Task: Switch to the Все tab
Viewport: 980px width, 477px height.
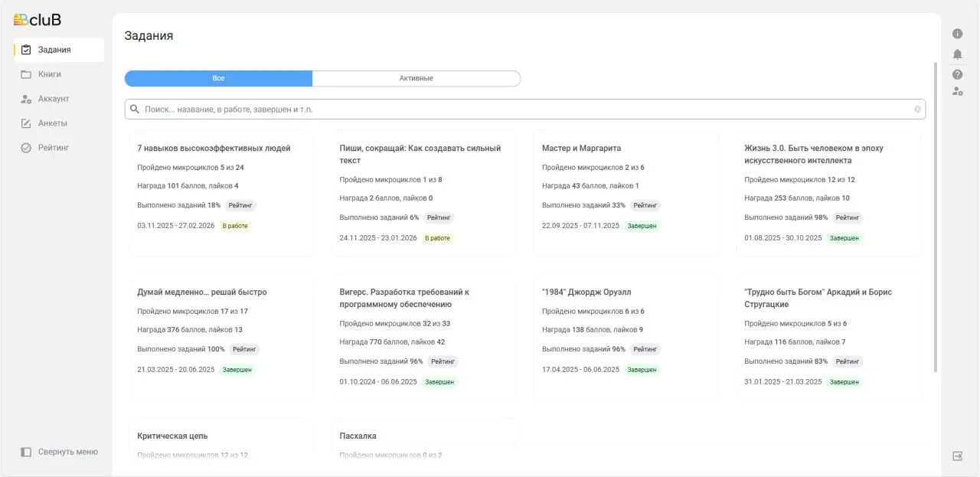Action: [x=219, y=78]
